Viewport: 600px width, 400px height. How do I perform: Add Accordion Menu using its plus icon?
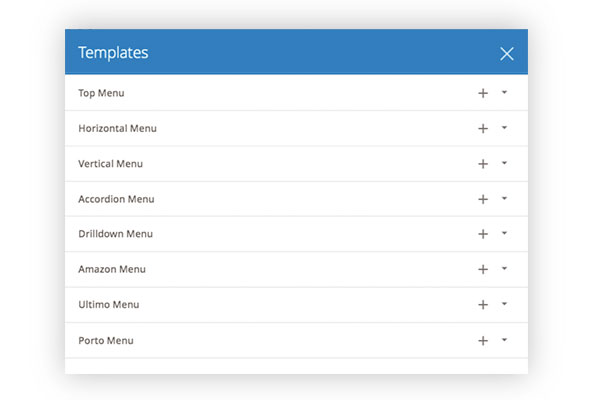(483, 199)
